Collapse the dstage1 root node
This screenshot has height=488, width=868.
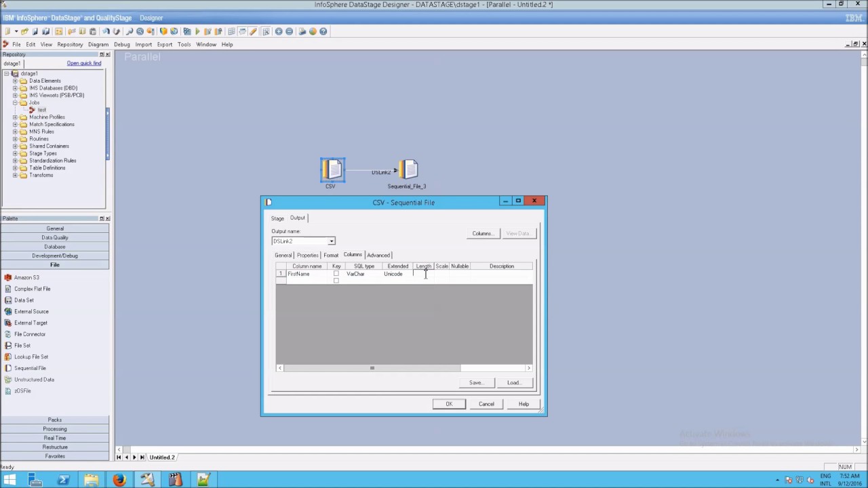[x=7, y=73]
